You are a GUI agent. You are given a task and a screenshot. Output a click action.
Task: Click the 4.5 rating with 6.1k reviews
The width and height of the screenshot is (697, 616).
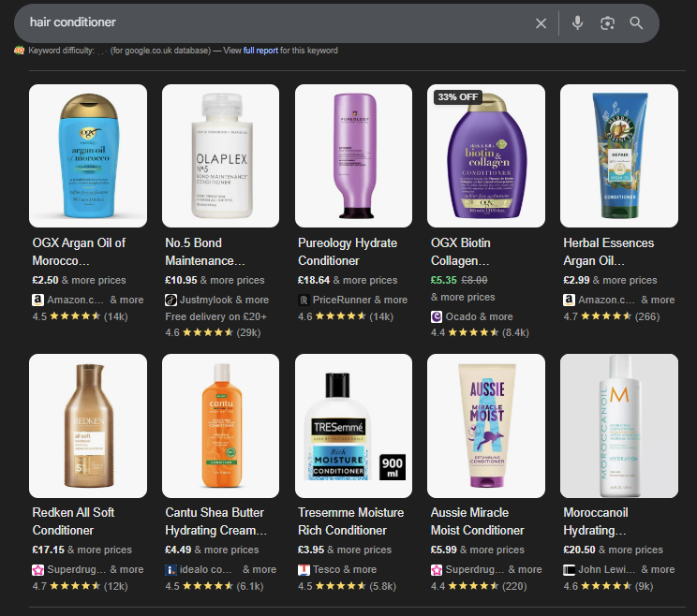(215, 586)
